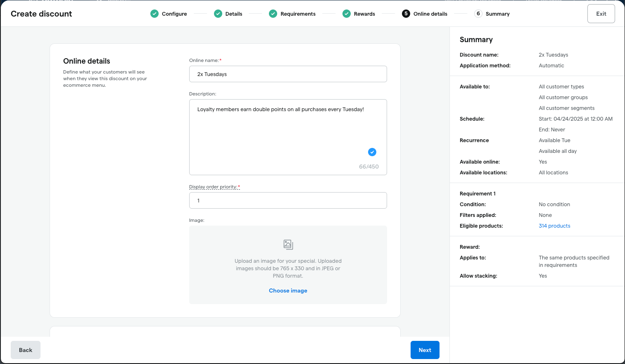The width and height of the screenshot is (625, 364).
Task: Click the 'Available Tue' recurrence value
Action: (554, 140)
